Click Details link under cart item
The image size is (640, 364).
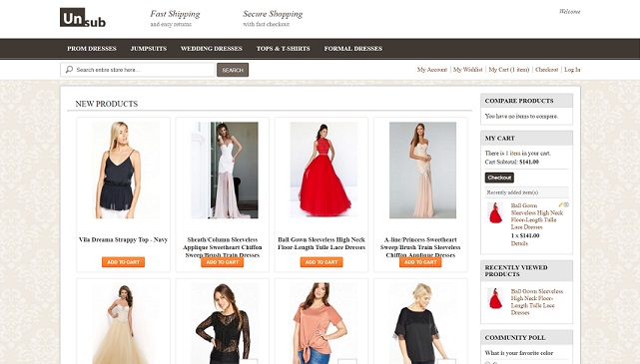point(519,243)
